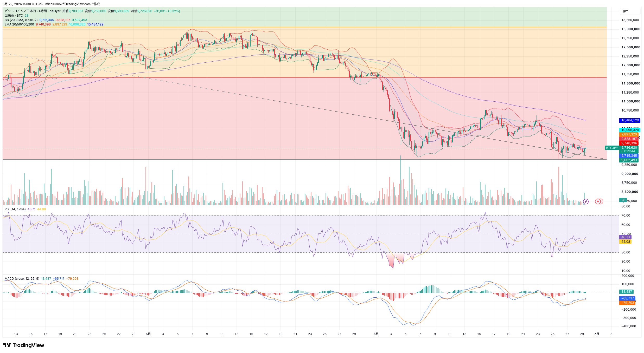Click the 6月 label on the time axis

pyautogui.click(x=376, y=334)
